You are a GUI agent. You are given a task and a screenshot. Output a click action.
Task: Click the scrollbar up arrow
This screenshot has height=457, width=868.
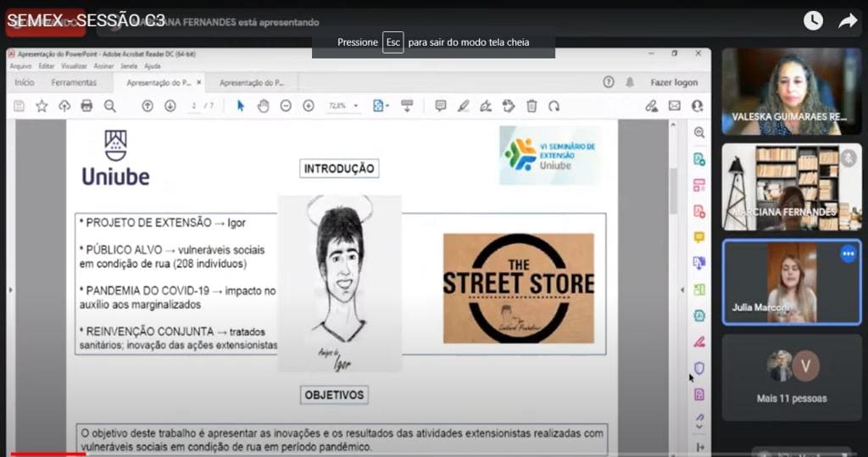[x=673, y=125]
